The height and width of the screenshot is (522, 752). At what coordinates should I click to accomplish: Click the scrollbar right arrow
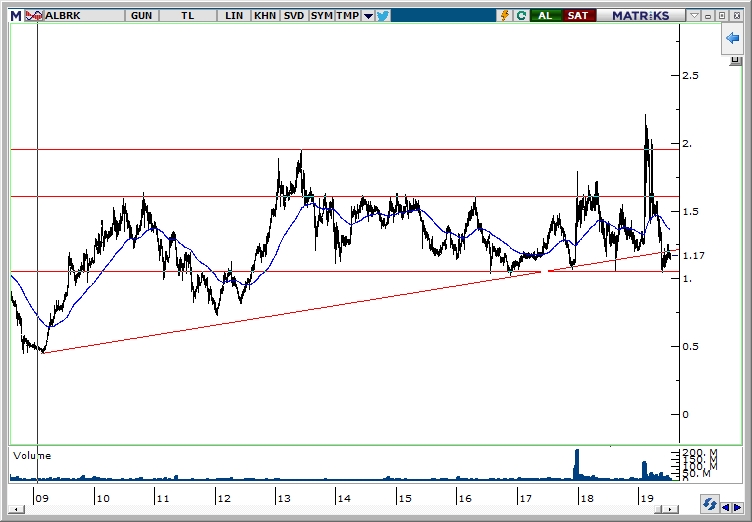670,509
